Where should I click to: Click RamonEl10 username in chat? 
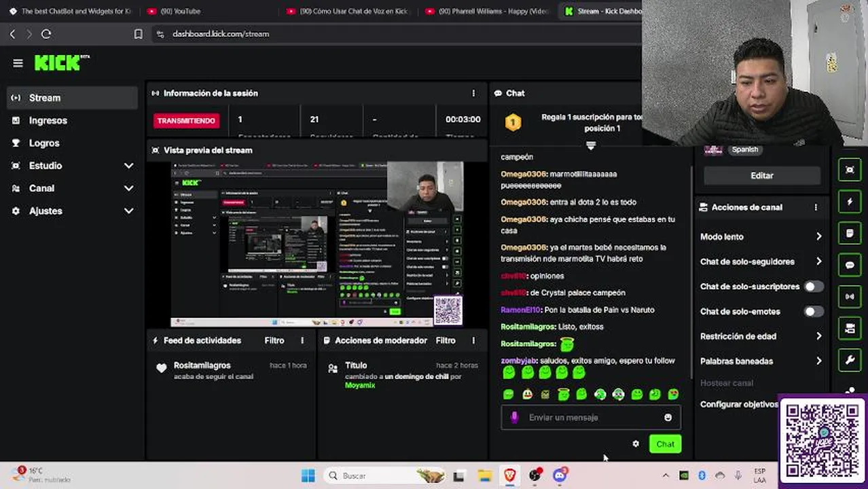click(x=520, y=310)
